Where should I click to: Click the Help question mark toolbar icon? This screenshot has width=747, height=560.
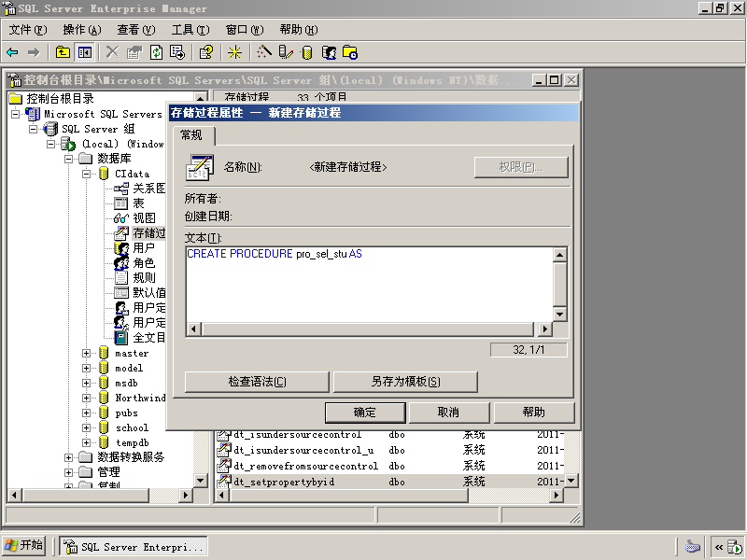tap(206, 52)
